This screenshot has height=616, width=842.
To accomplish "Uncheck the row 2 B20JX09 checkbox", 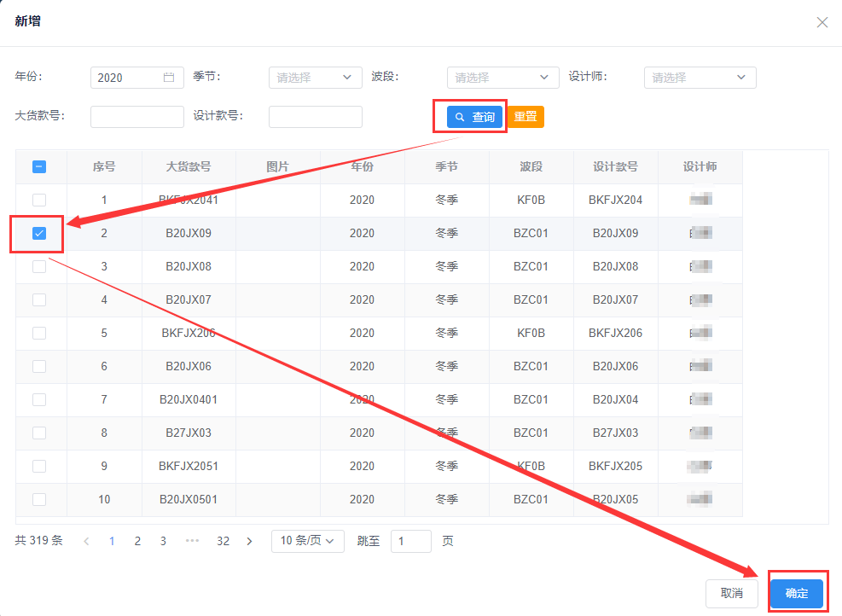I will click(x=39, y=233).
